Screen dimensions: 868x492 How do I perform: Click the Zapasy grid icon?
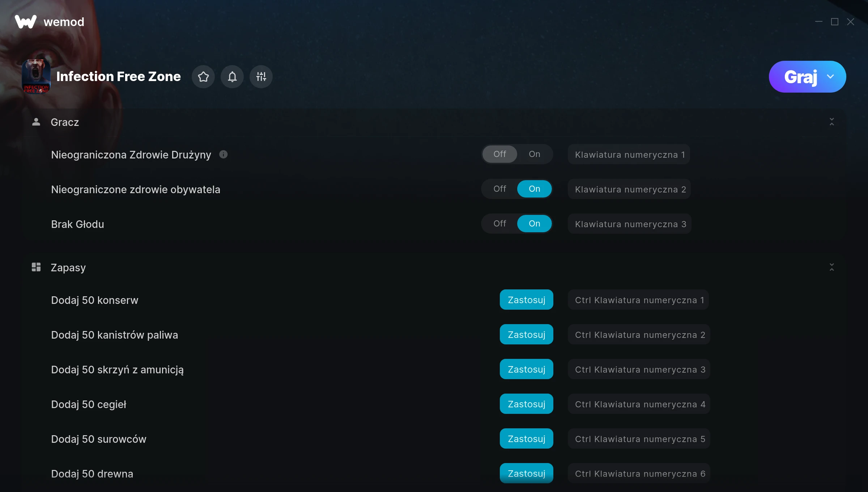pyautogui.click(x=36, y=267)
